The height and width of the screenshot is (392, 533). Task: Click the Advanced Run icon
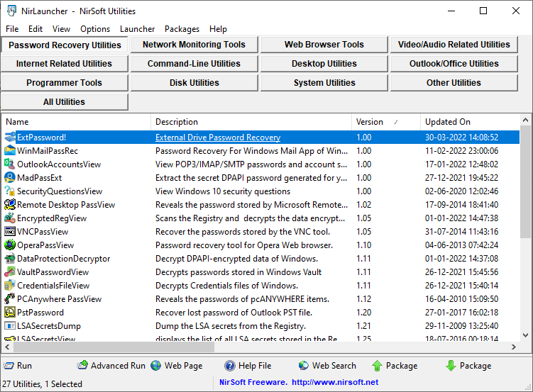(x=82, y=366)
